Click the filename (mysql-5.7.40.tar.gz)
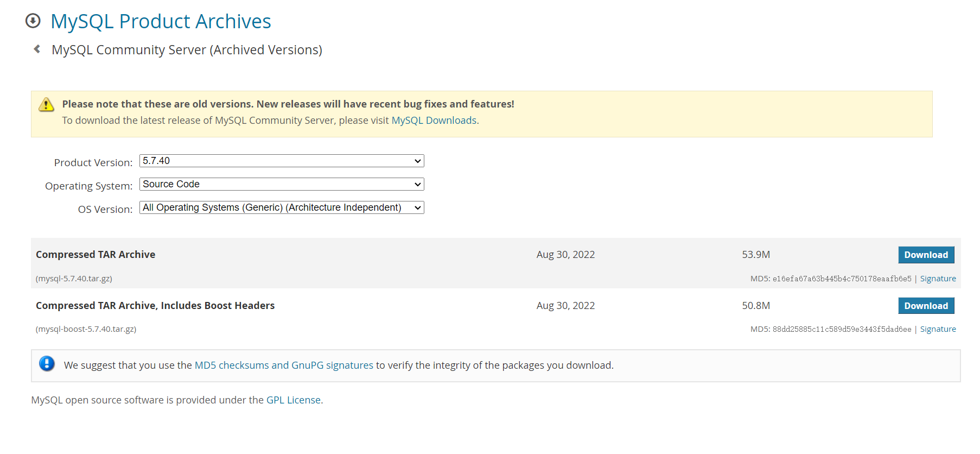 [74, 279]
